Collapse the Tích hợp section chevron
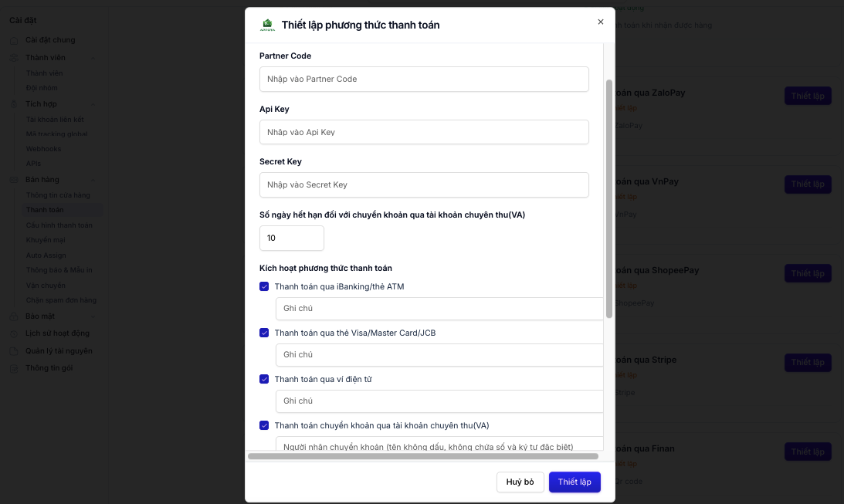 point(93,104)
